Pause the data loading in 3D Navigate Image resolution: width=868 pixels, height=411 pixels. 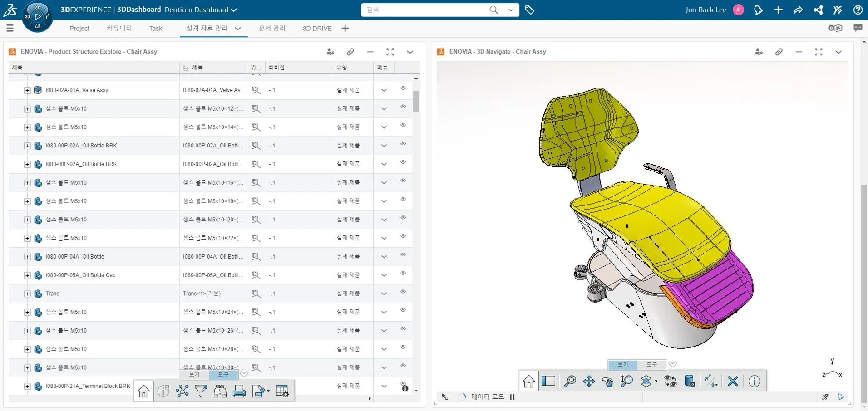click(512, 397)
